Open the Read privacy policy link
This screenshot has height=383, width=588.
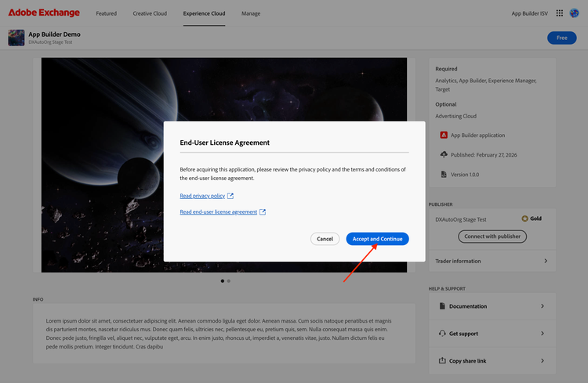[x=202, y=196]
